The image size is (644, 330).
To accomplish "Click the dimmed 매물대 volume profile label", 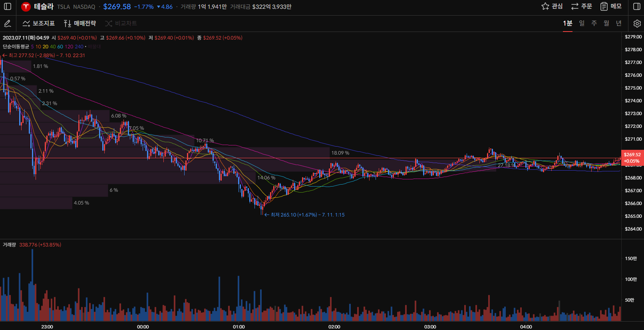I will tap(94, 47).
